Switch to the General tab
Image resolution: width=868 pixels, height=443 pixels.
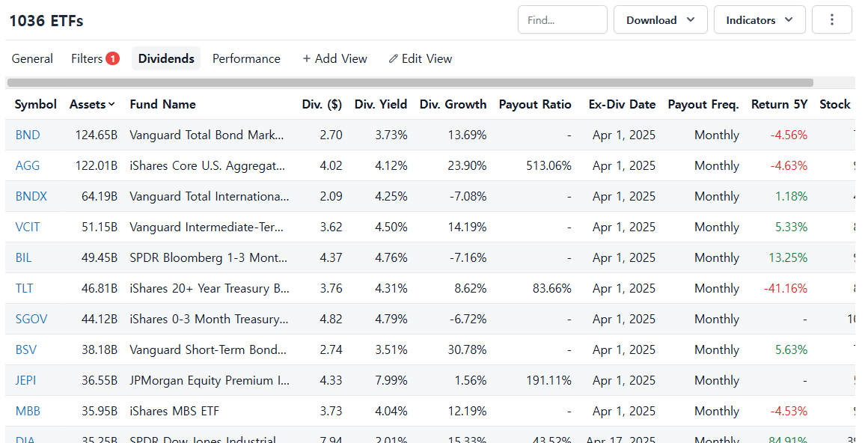click(x=32, y=58)
